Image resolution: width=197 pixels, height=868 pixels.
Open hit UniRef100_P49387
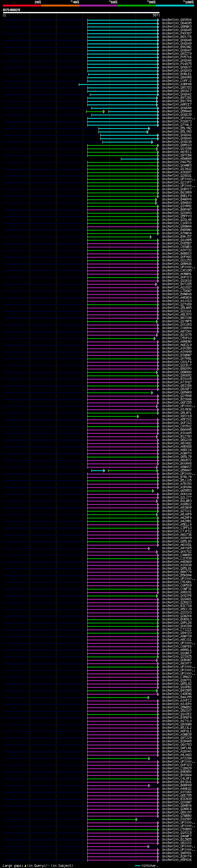[x=177, y=33]
